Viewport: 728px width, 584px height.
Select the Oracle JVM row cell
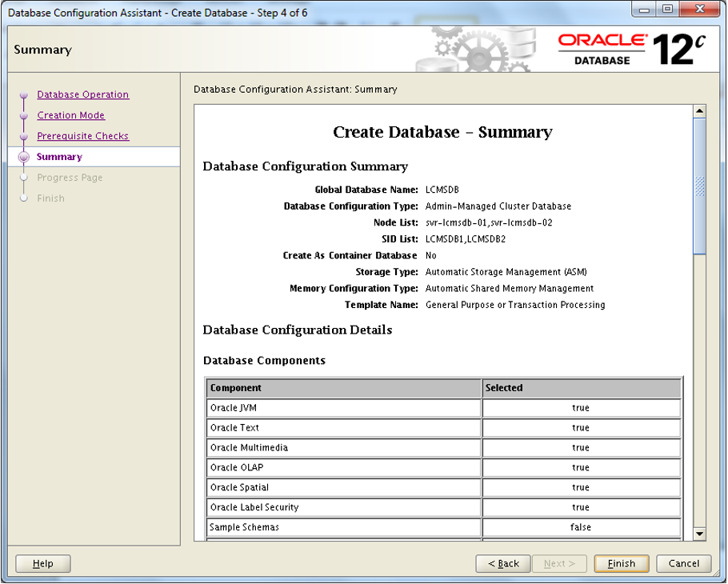(x=343, y=408)
